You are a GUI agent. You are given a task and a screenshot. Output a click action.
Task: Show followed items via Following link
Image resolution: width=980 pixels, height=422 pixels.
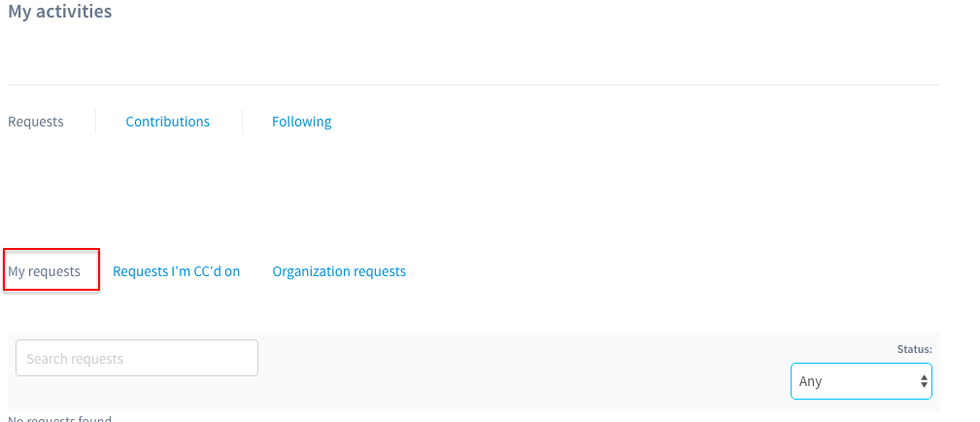301,122
